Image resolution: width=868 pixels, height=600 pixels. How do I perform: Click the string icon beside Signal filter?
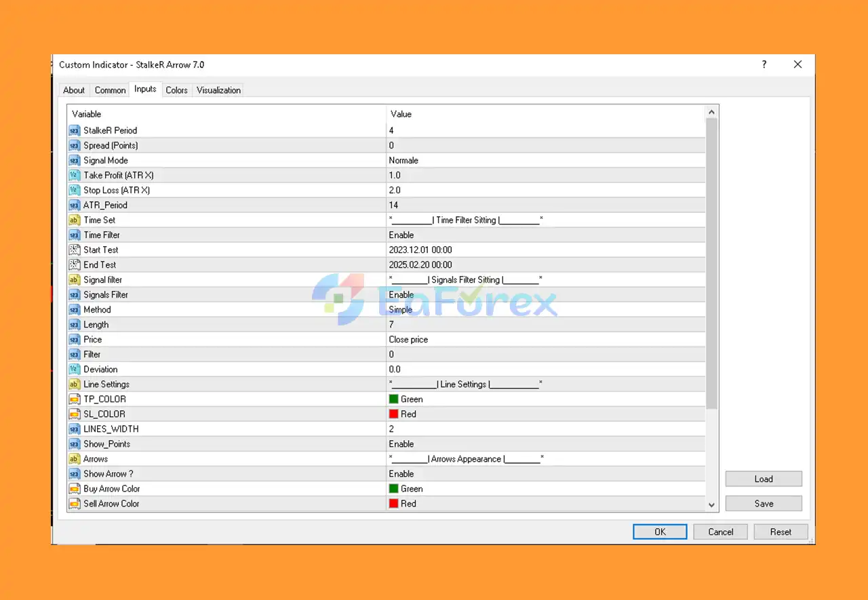pos(75,279)
